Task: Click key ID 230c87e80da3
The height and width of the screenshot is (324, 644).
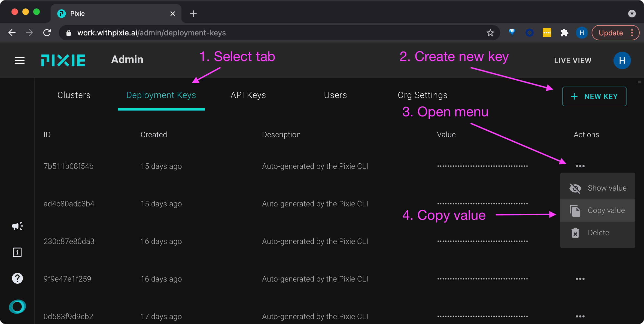Action: pyautogui.click(x=69, y=241)
